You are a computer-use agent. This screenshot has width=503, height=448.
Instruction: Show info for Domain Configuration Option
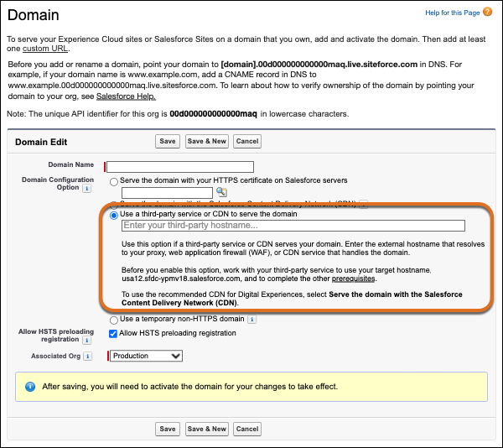tap(86, 189)
